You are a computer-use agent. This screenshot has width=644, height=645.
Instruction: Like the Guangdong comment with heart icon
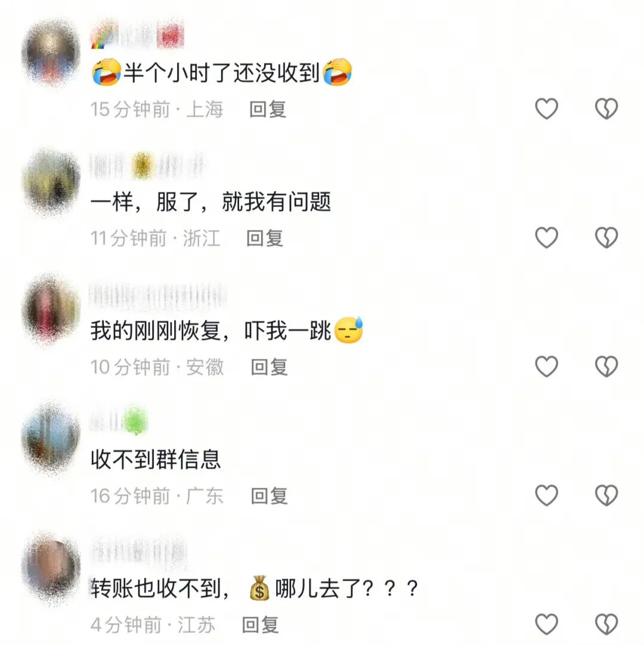click(x=546, y=495)
